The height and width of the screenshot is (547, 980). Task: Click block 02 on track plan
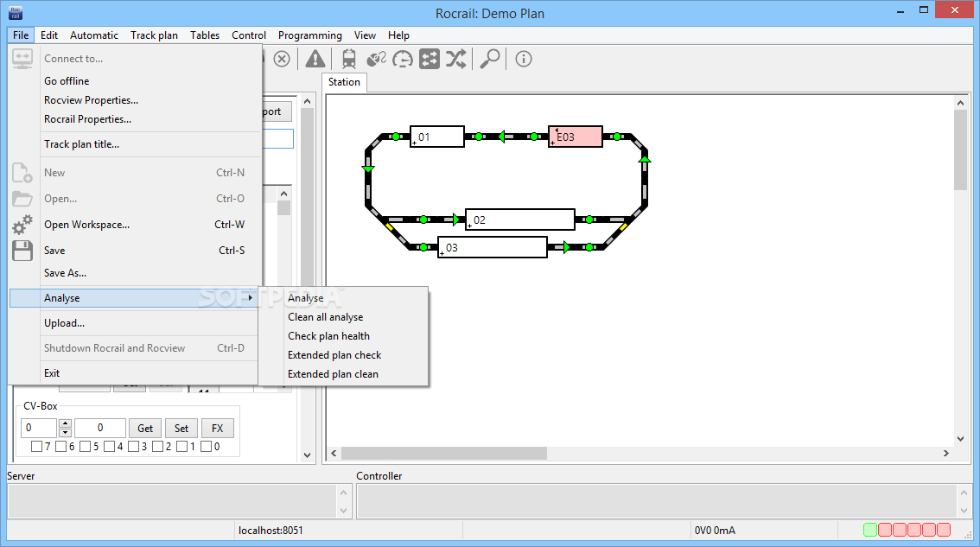coord(520,219)
